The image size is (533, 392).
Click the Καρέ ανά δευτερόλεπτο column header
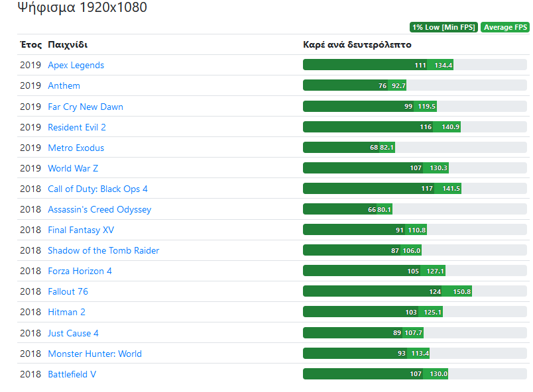click(357, 44)
